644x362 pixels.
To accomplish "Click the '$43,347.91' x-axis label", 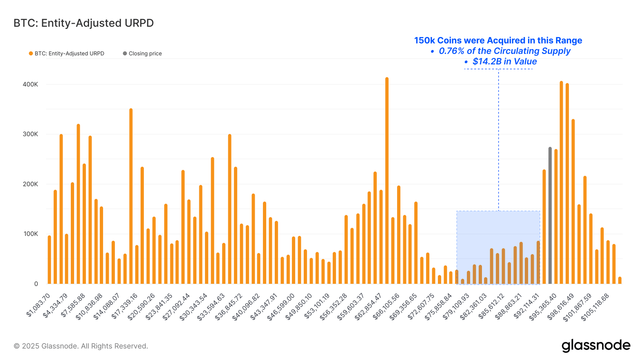I will [x=264, y=307].
